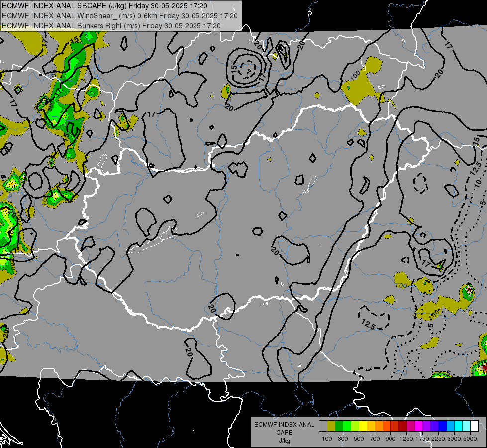The height and width of the screenshot is (448, 487).
Task: Select the bright green legend swatch
Action: (347, 426)
